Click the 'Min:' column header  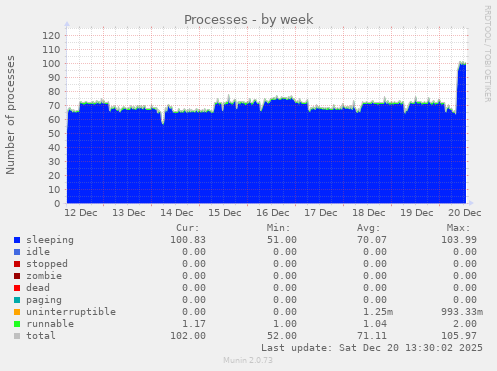point(278,228)
